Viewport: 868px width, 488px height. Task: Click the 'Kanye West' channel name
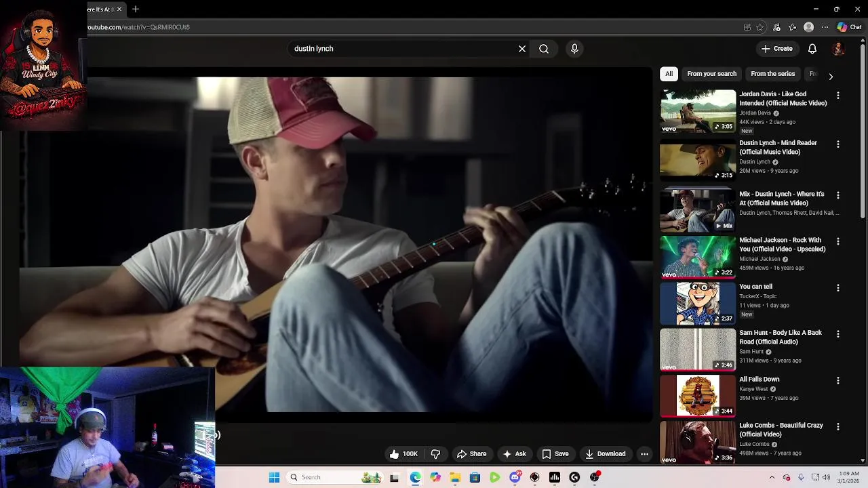tap(753, 390)
